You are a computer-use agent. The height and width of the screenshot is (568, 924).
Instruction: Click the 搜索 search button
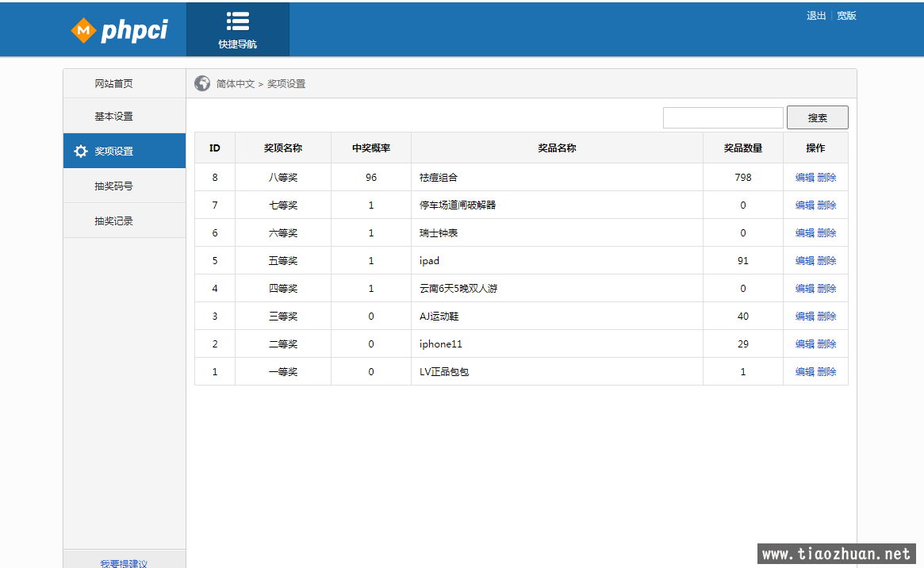pos(818,117)
